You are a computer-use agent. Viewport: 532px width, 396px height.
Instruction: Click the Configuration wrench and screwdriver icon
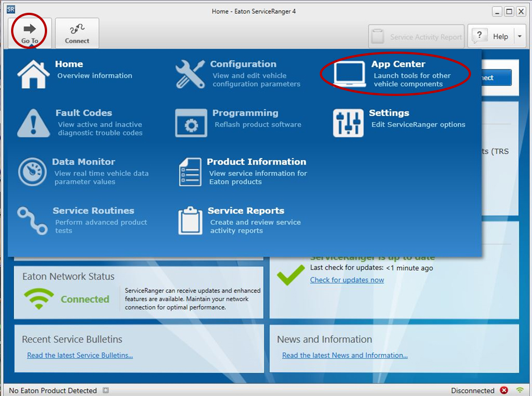190,74
